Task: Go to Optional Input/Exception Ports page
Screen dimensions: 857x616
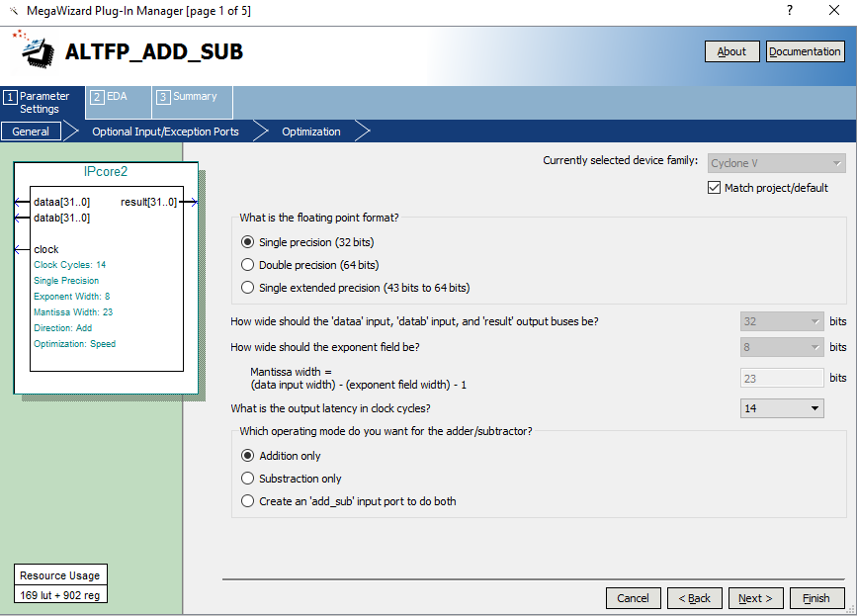Action: point(165,132)
